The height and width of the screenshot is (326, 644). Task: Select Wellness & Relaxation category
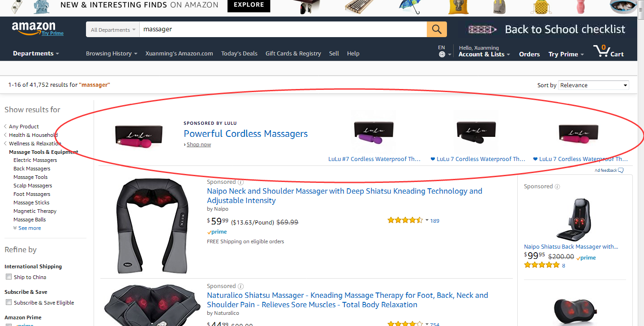pos(35,144)
